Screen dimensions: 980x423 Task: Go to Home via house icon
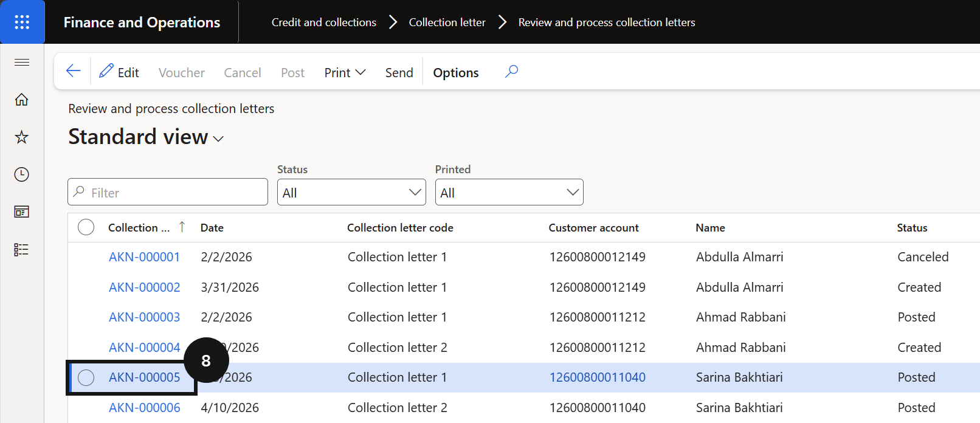coord(22,100)
